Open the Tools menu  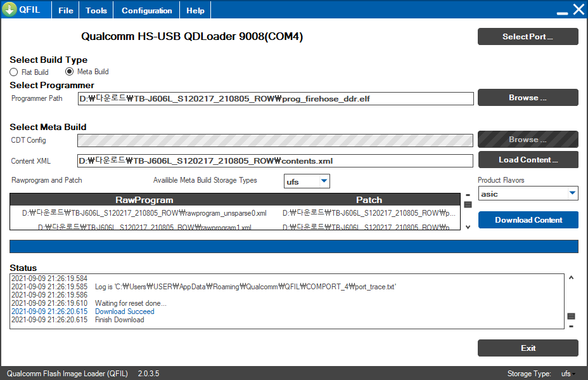click(x=96, y=11)
